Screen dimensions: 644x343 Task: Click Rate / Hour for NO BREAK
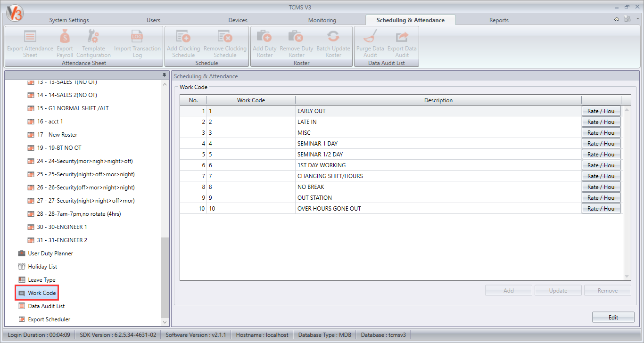pos(601,187)
